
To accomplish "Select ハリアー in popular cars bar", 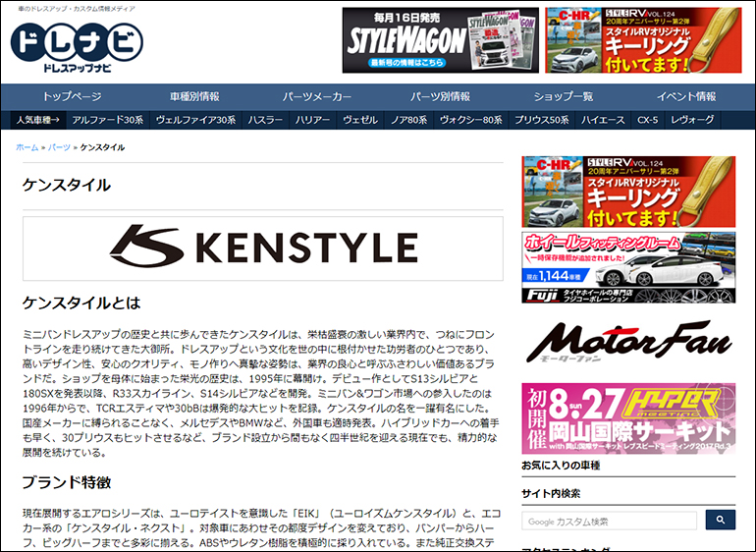I will coord(312,120).
